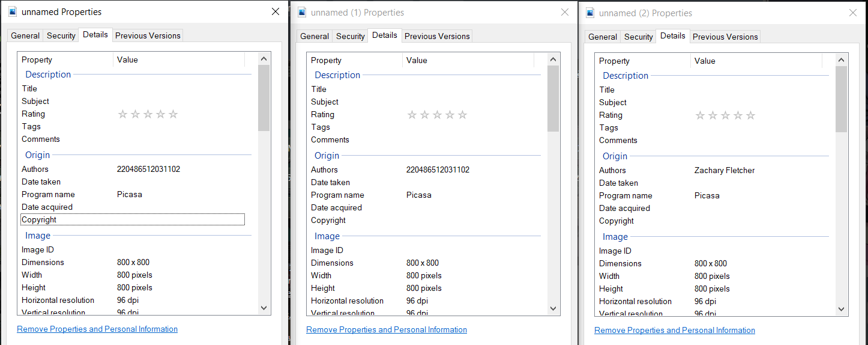Click Image section header in unnamed (1) Properties
Image resolution: width=868 pixels, height=345 pixels.
click(x=327, y=236)
